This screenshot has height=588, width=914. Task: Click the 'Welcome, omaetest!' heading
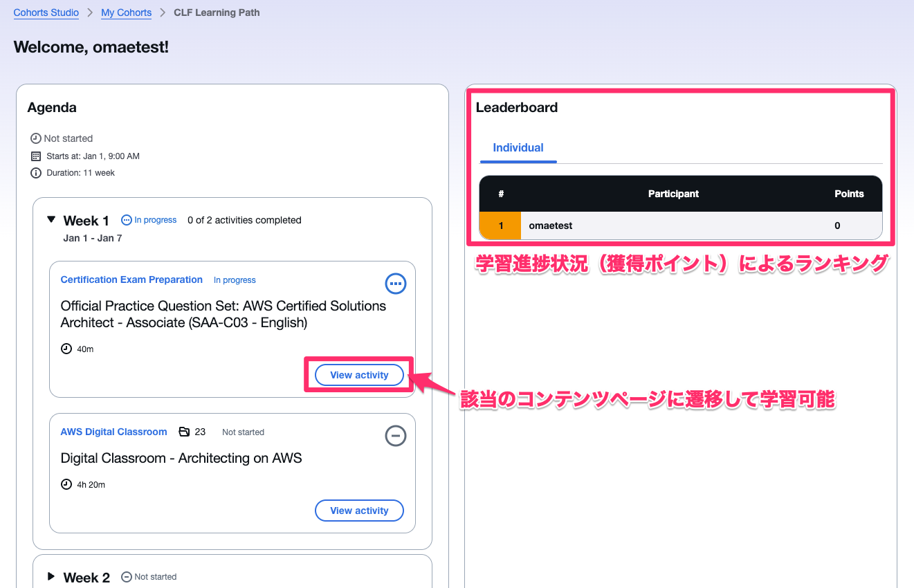pos(91,47)
